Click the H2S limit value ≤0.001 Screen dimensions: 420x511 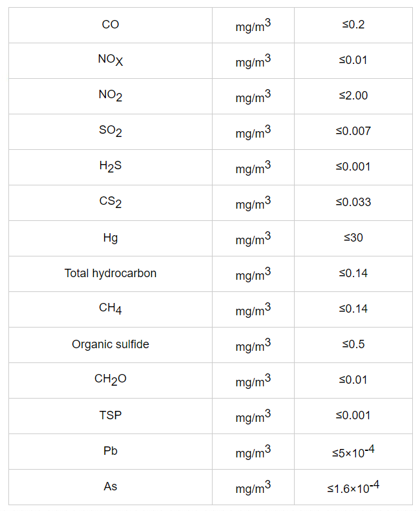pyautogui.click(x=353, y=167)
